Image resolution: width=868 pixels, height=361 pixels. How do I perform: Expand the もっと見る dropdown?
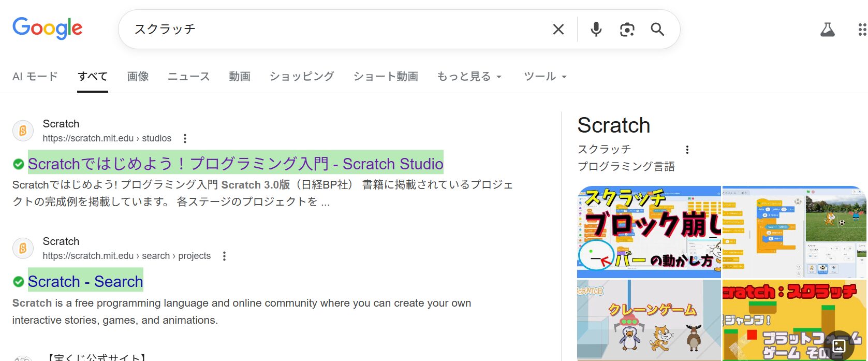(x=469, y=77)
